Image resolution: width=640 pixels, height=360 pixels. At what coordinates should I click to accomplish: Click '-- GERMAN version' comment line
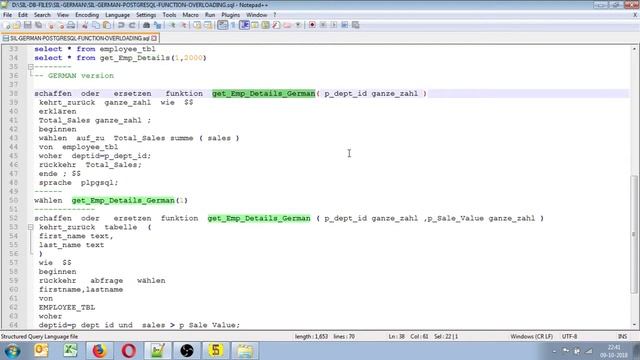(74, 76)
